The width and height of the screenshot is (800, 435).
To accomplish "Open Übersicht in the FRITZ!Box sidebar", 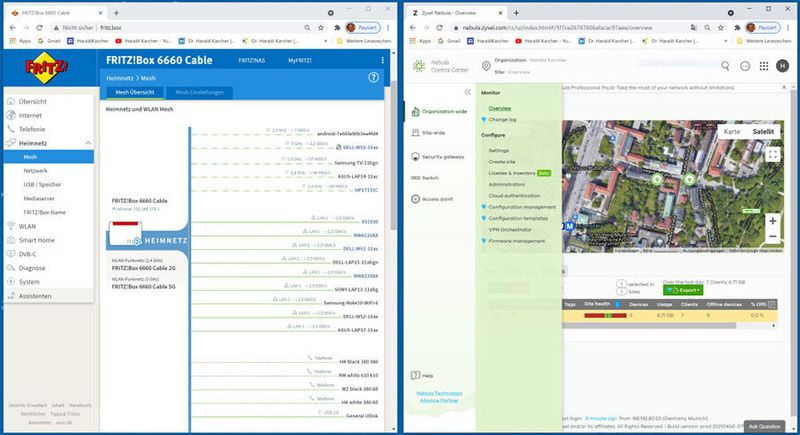I will pos(33,101).
